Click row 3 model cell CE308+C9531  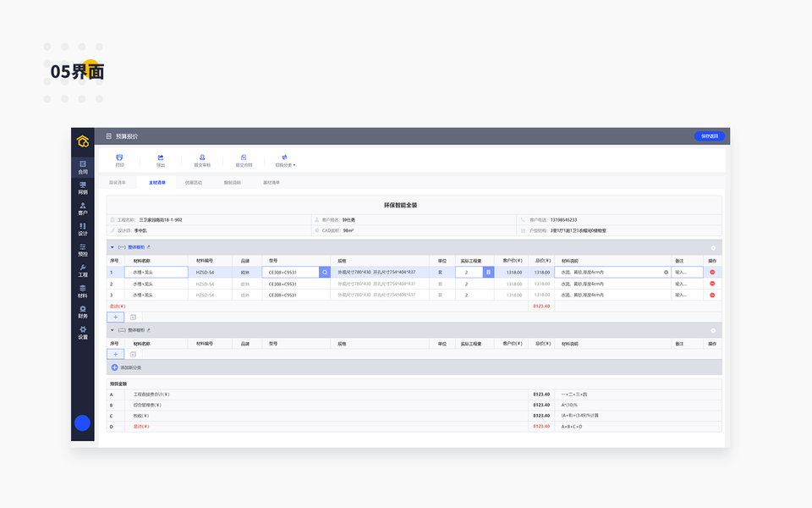tap(283, 295)
